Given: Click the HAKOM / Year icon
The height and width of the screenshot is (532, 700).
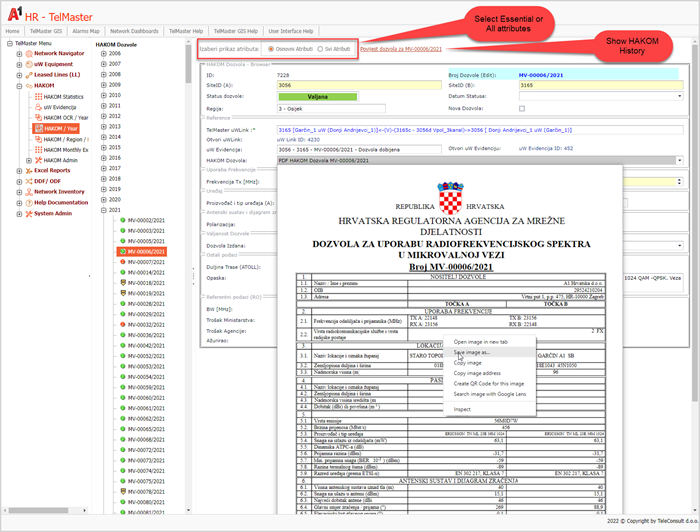Looking at the screenshot, I should point(39,129).
